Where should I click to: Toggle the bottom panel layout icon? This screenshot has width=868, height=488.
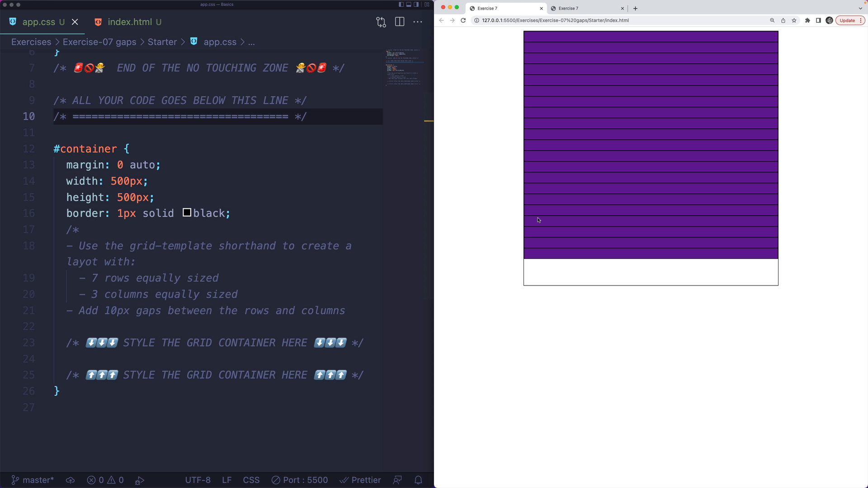[409, 5]
